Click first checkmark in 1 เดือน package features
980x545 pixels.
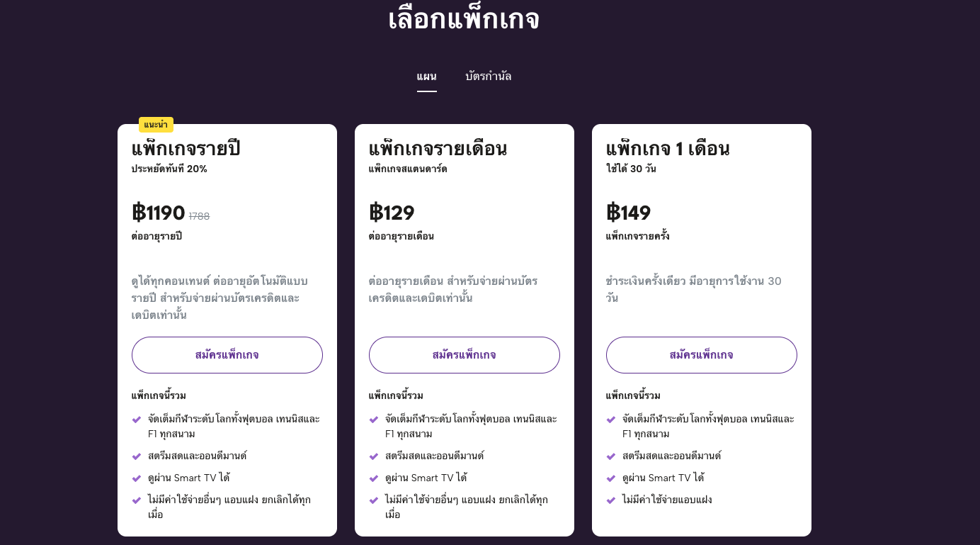pyautogui.click(x=611, y=420)
